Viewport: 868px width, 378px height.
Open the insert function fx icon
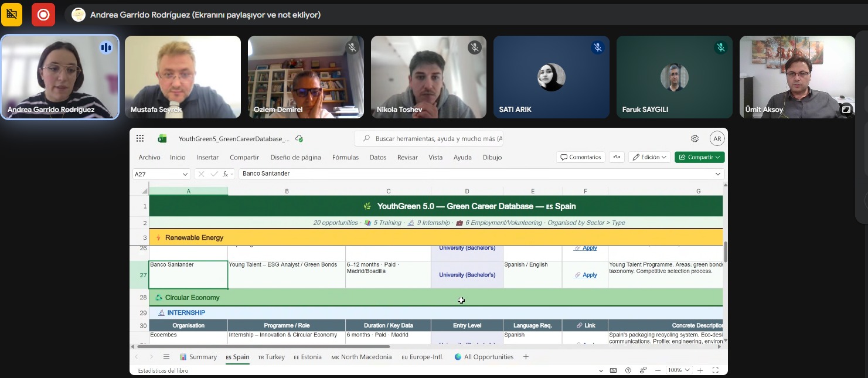[226, 174]
